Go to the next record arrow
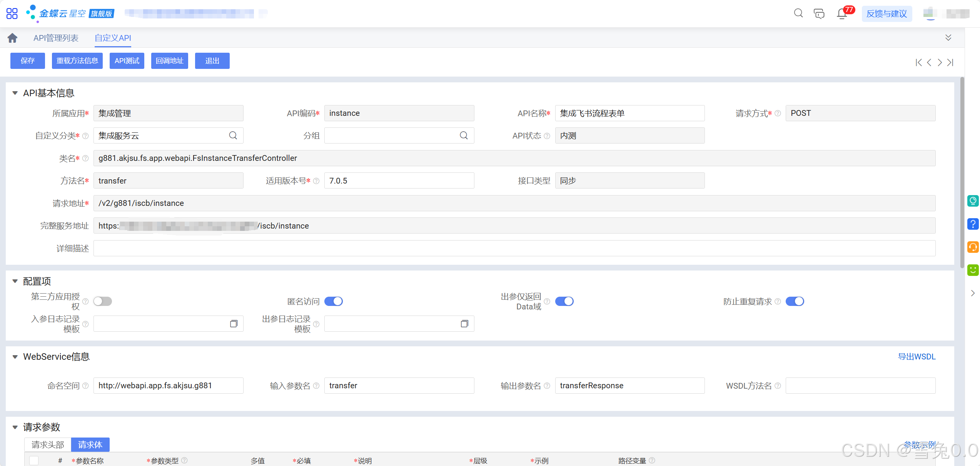The width and height of the screenshot is (980, 466). 940,62
